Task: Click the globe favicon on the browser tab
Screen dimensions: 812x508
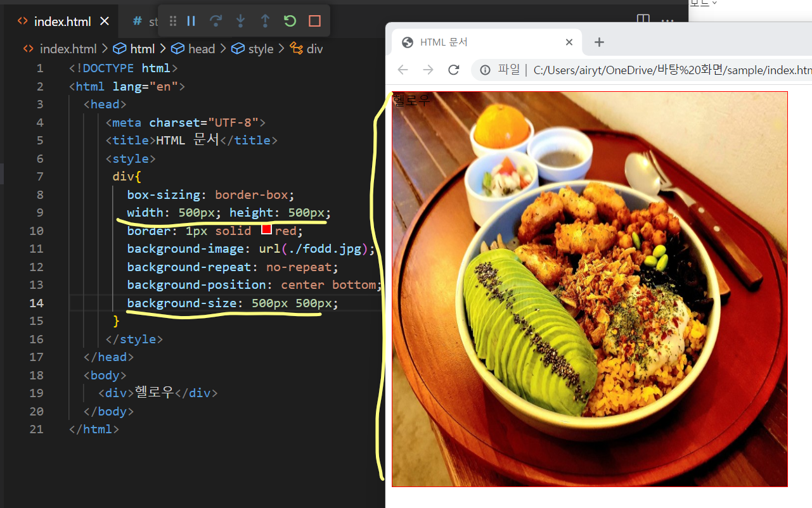Action: [408, 42]
